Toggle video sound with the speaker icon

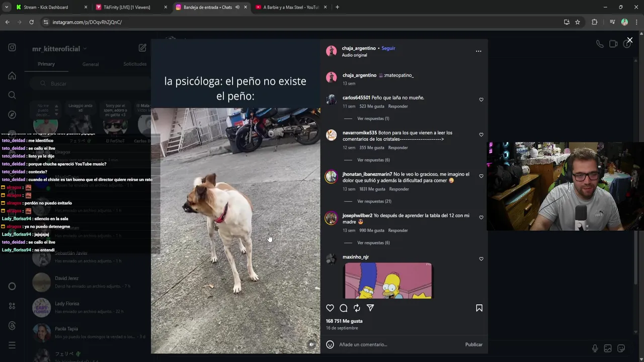pyautogui.click(x=311, y=344)
